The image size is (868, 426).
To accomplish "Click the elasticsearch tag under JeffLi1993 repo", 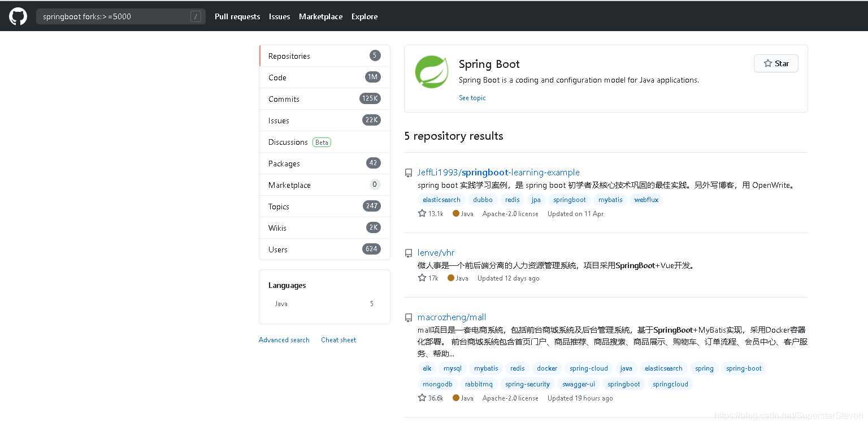I will click(x=441, y=200).
